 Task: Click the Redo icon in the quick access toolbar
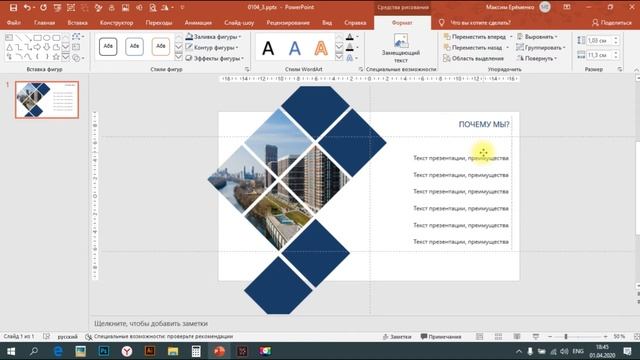tap(43, 7)
